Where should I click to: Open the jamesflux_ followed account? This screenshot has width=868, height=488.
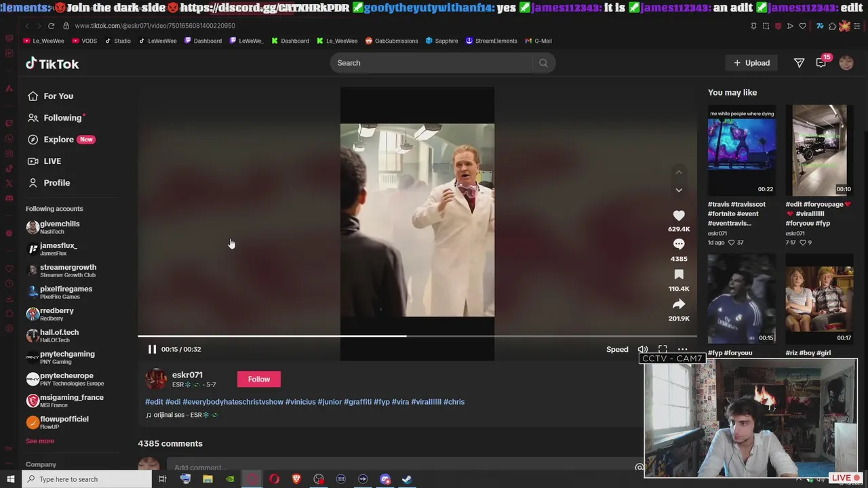pyautogui.click(x=52, y=249)
